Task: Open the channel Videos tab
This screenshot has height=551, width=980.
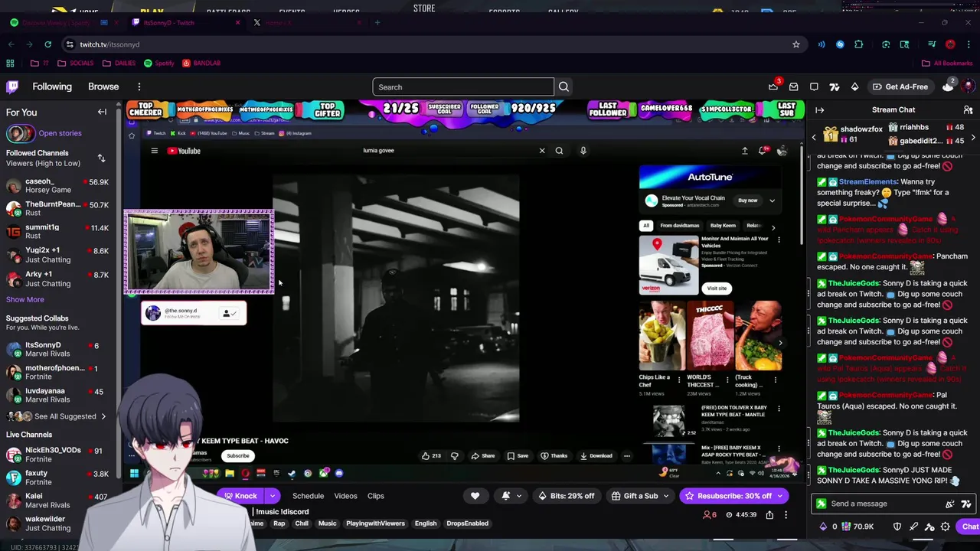Action: pyautogui.click(x=345, y=496)
